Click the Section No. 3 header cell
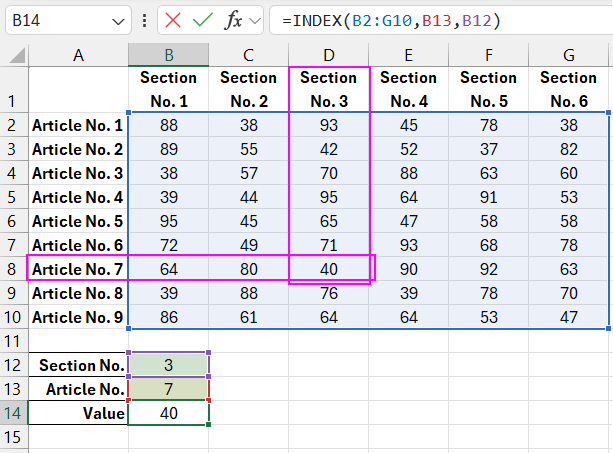 pos(329,90)
